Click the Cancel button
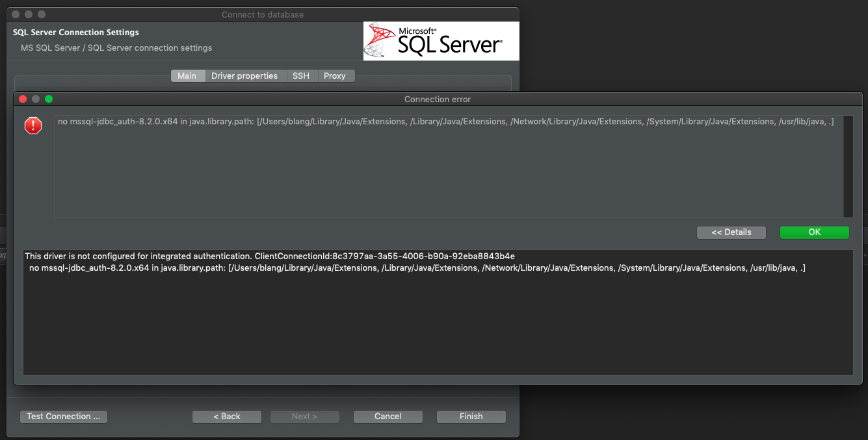 [388, 417]
